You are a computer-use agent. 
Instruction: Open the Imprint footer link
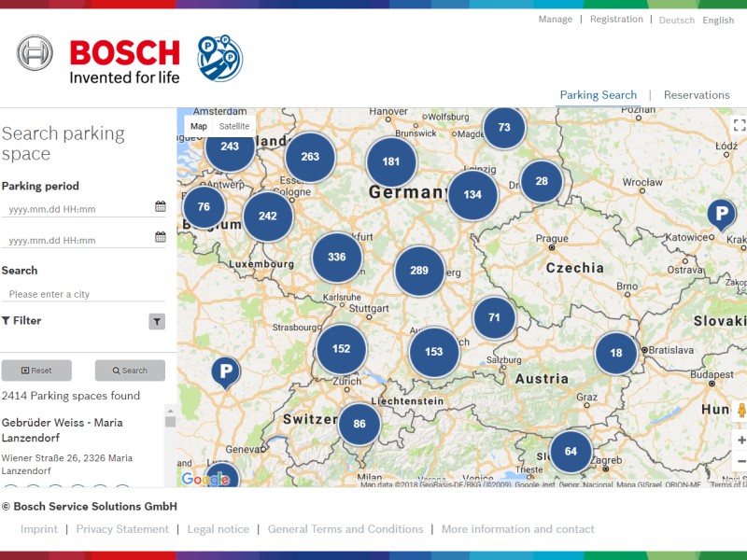pos(39,529)
